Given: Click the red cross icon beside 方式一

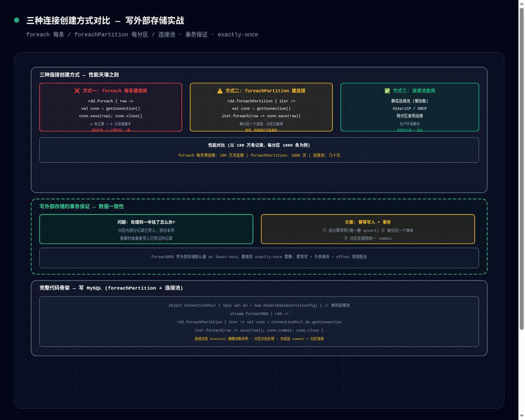Looking at the screenshot, I should [77, 91].
